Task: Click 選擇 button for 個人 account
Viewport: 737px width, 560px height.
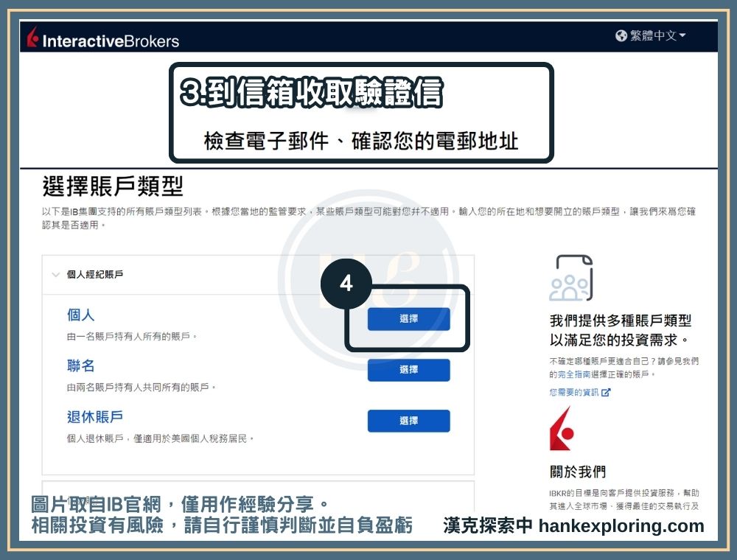Action: point(408,319)
